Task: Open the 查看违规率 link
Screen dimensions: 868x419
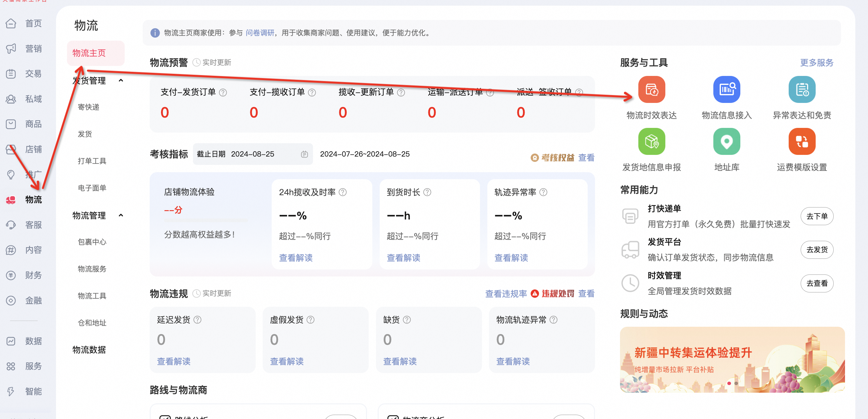Action: 506,293
